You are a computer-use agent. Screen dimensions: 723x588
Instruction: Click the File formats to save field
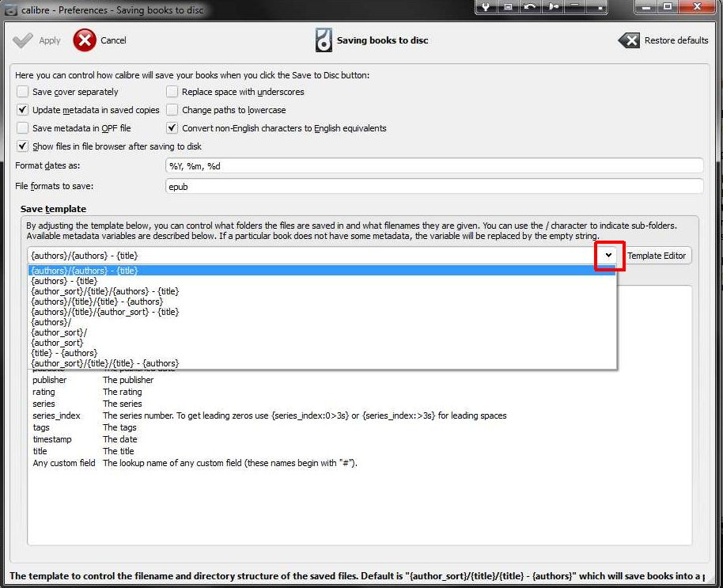(x=434, y=187)
